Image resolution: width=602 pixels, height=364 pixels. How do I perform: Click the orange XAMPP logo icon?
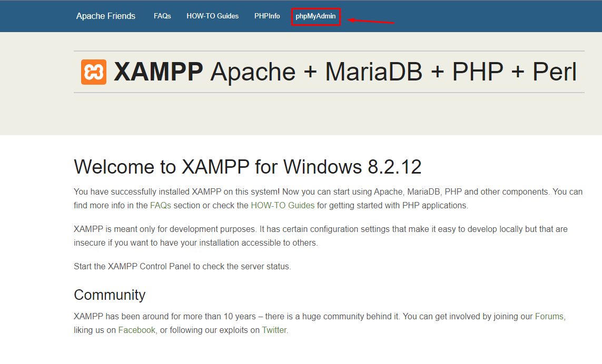click(x=94, y=72)
